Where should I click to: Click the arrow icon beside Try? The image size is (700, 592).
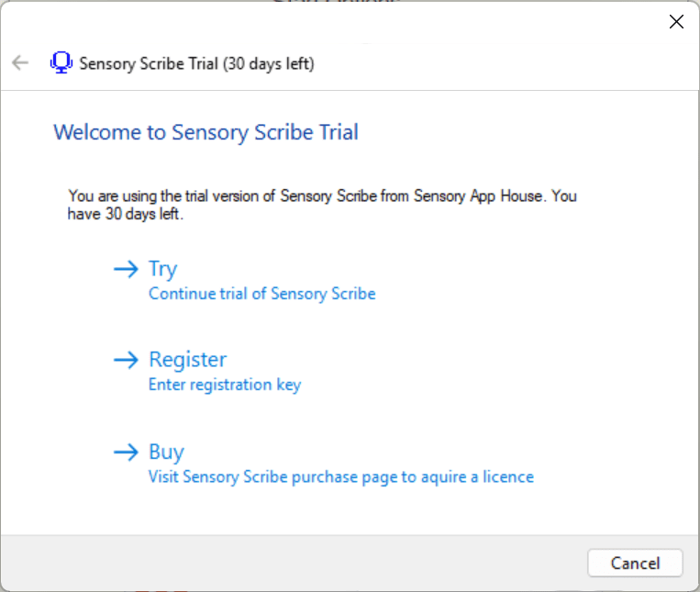coord(125,269)
